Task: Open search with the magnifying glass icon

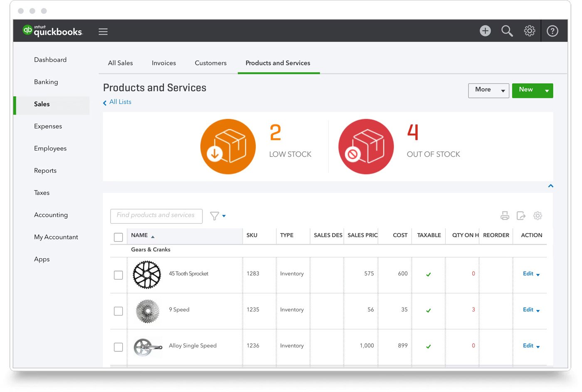Action: coord(507,31)
